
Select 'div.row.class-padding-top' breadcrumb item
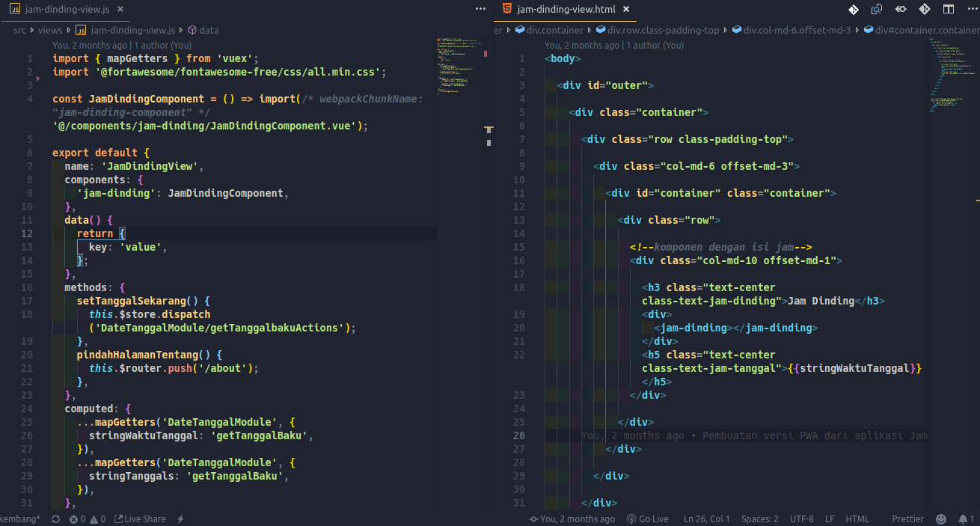tap(663, 30)
